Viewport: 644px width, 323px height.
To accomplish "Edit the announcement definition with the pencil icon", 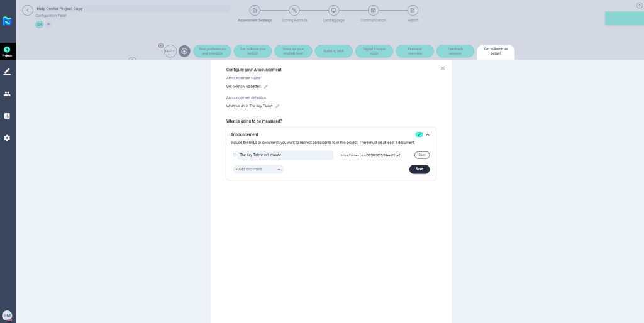I will (277, 106).
